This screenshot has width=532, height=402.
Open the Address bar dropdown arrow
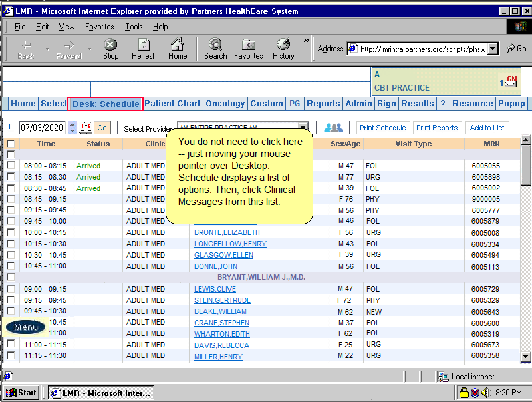[493, 49]
